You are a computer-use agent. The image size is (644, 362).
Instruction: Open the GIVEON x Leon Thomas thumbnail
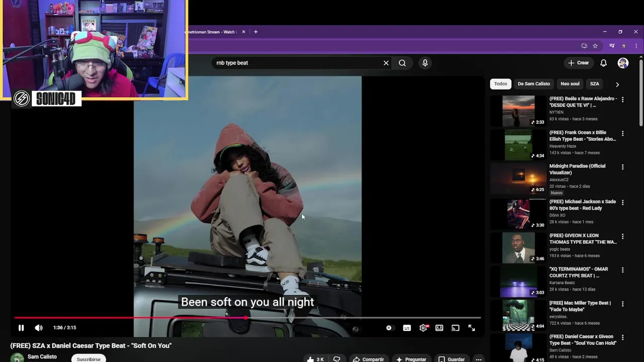pyautogui.click(x=519, y=247)
